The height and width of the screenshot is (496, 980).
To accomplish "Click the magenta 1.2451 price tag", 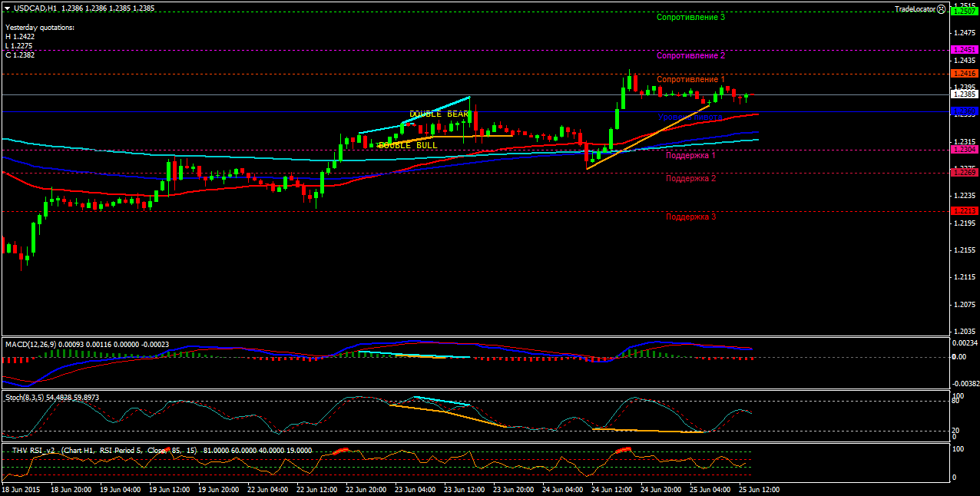I will tap(964, 50).
